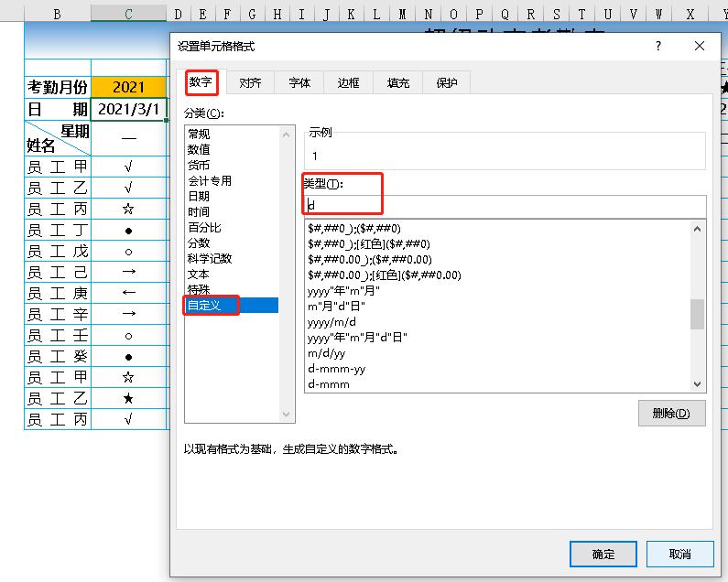Click the 员工戊 name cell
Screen dimensions: 728x582
tap(58, 251)
